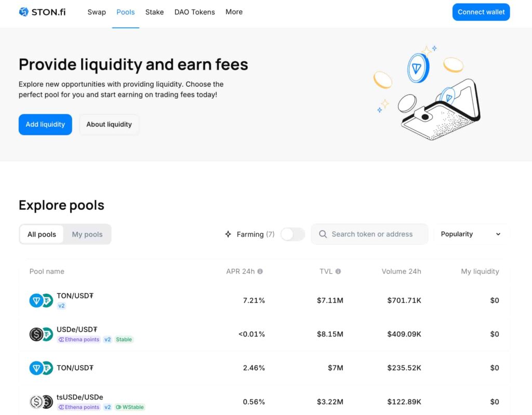Click the TVL info icon
This screenshot has width=532, height=415.
pos(338,272)
